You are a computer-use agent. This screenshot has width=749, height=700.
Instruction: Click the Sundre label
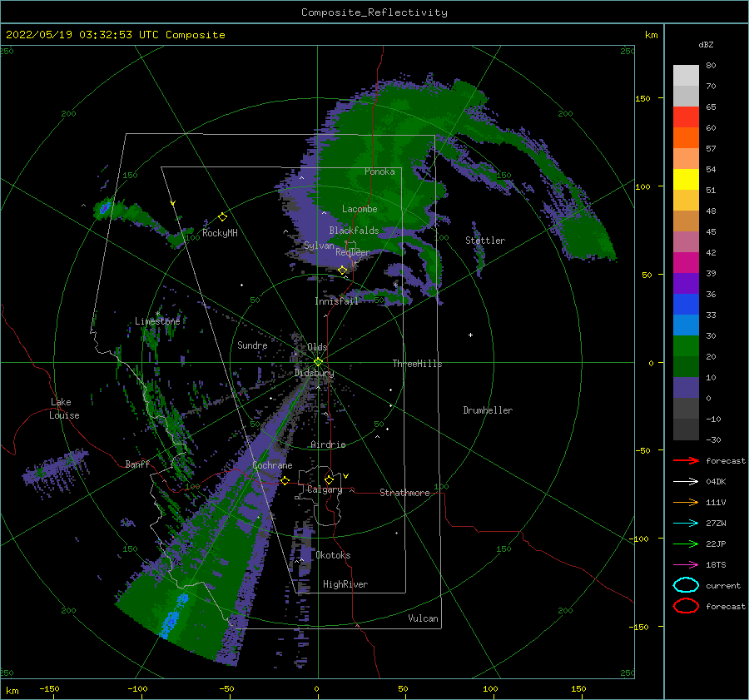click(252, 345)
